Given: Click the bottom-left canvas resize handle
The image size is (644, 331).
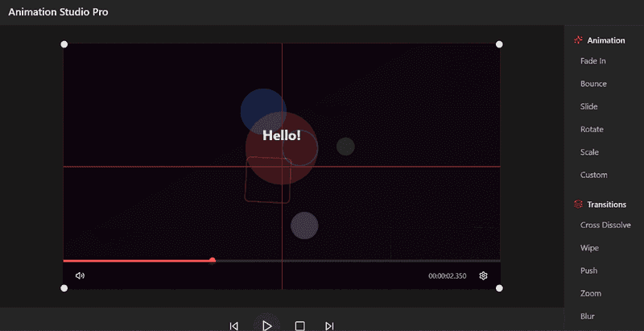Looking at the screenshot, I should pos(64,288).
